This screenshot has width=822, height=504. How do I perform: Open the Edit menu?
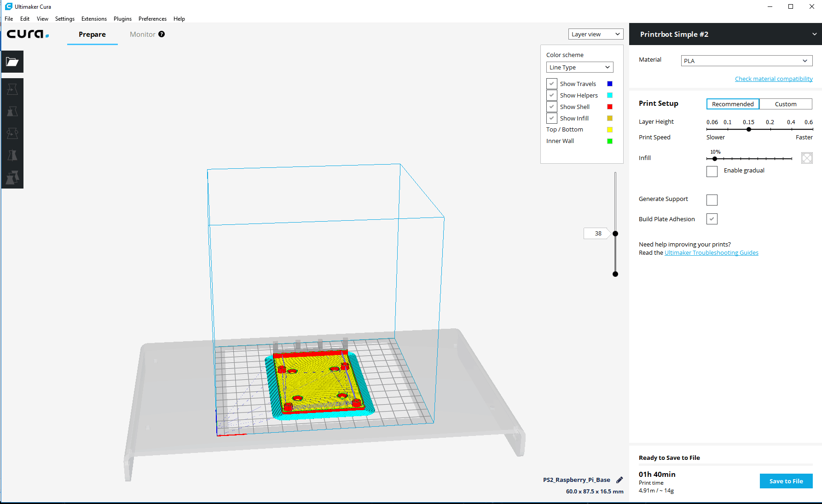click(25, 19)
